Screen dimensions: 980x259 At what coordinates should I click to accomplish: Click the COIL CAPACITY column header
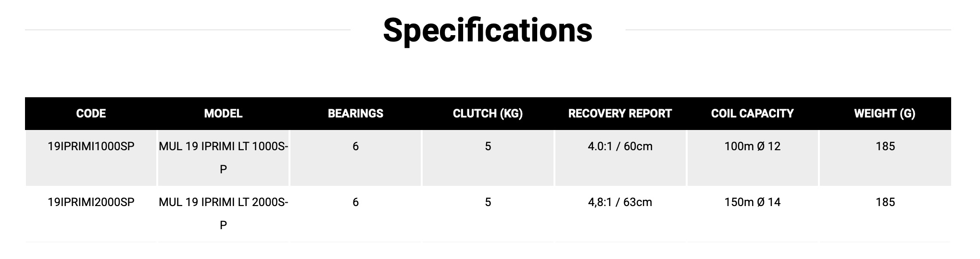[x=752, y=114]
